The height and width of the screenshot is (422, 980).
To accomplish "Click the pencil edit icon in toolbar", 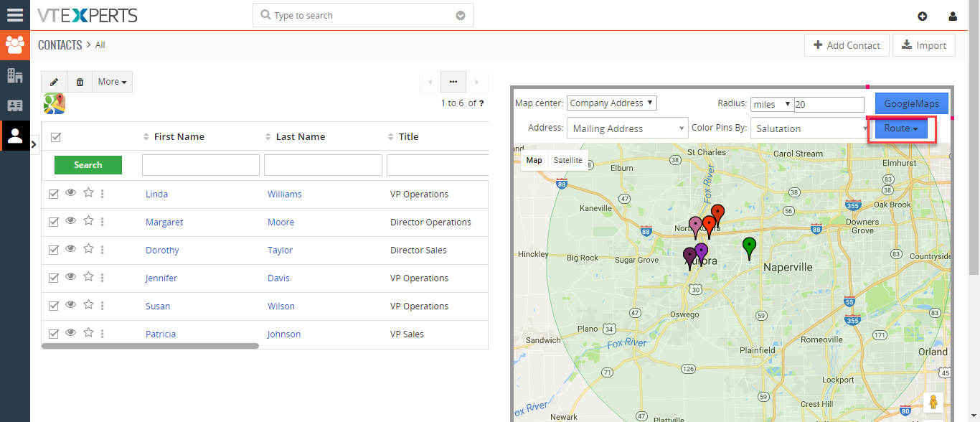I will [54, 82].
